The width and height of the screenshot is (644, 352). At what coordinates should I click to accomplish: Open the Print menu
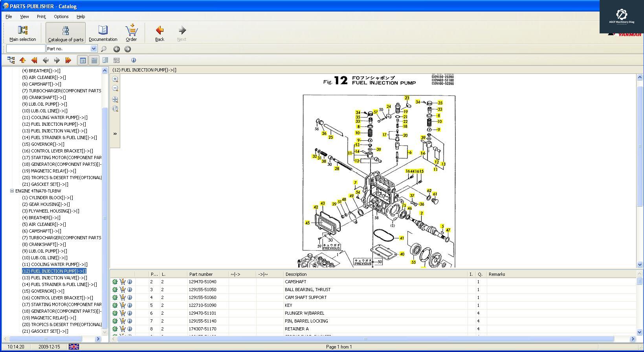tap(41, 16)
